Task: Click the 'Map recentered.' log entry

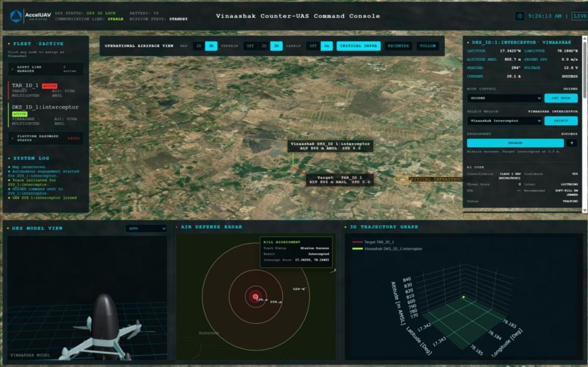Action: pyautogui.click(x=29, y=167)
